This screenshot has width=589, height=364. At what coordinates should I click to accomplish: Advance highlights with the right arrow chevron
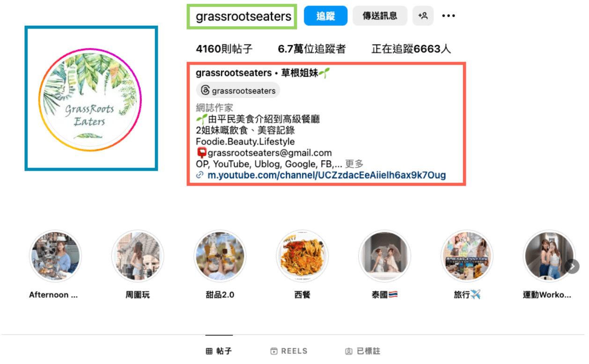tap(572, 266)
